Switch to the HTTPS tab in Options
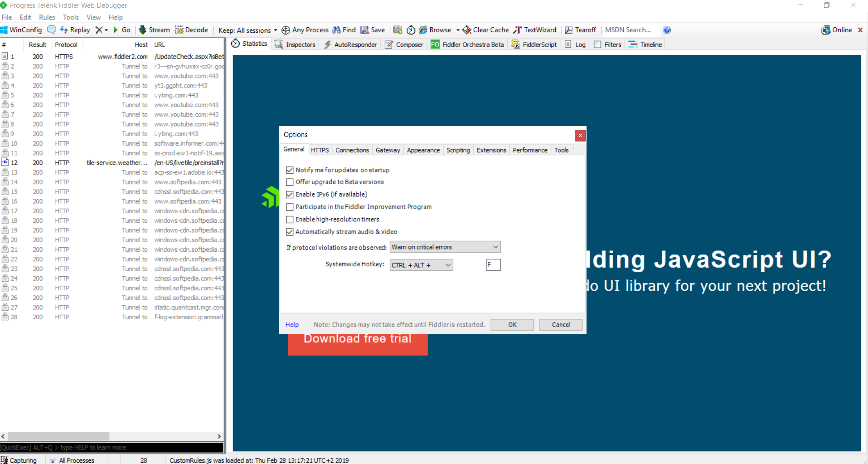Screen dimensions: 868x464 tap(320, 150)
